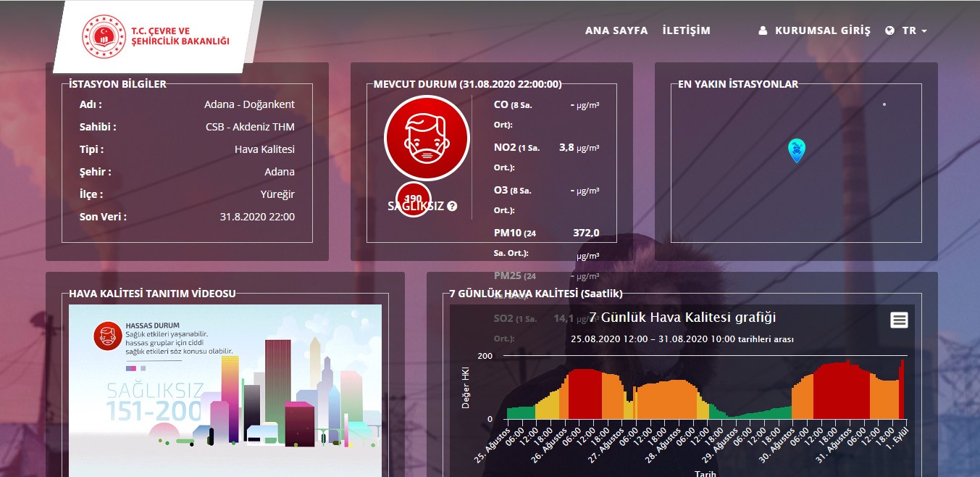The height and width of the screenshot is (477, 980).
Task: Click the question mark help icon beside SAĞLIKSIZ
Action: pos(452,207)
